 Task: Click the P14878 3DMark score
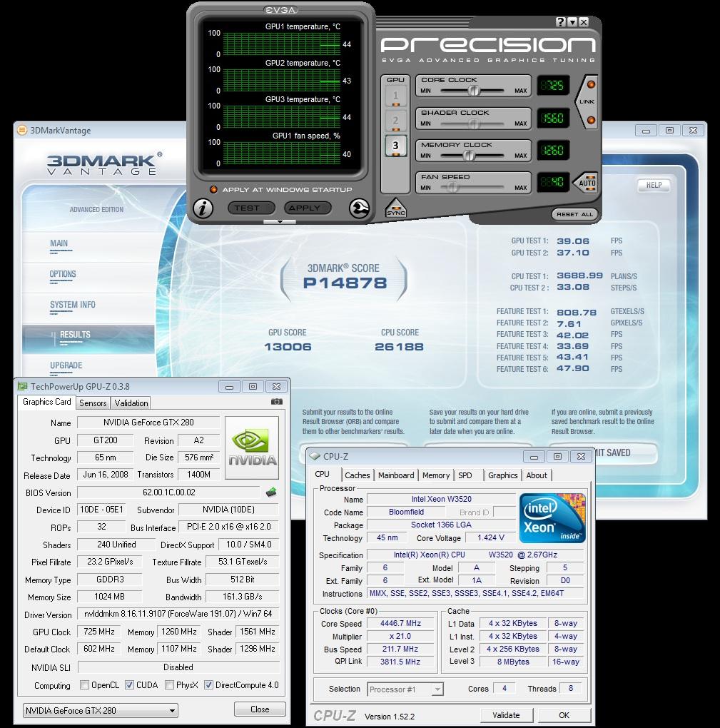tap(345, 283)
